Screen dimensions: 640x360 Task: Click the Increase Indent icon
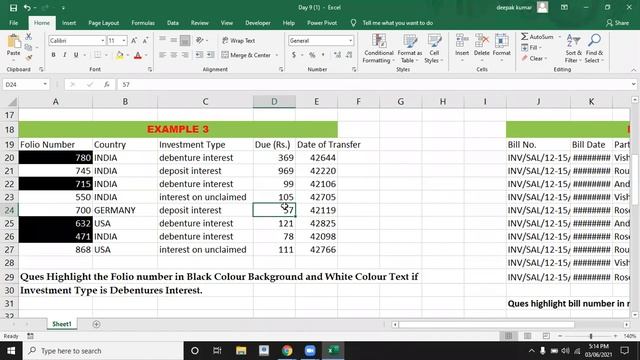coord(211,55)
